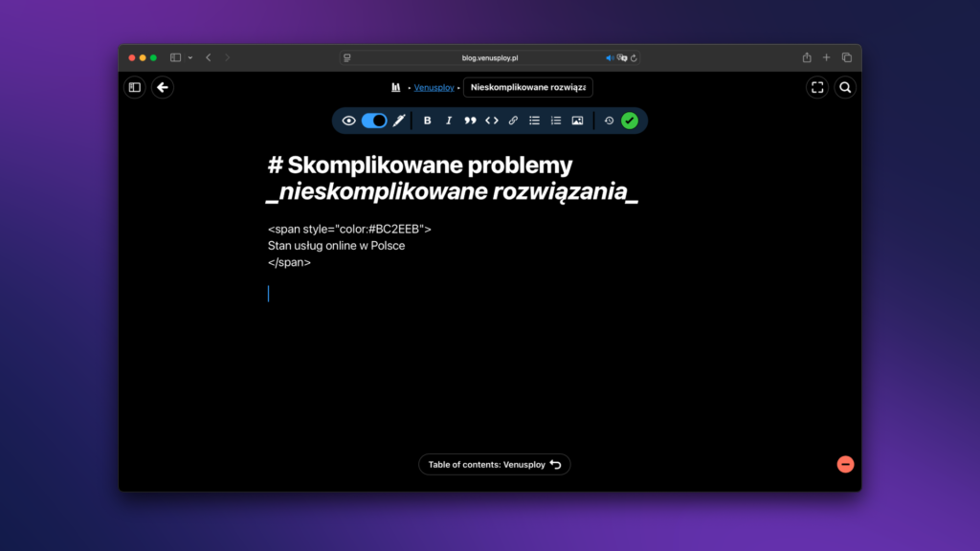The width and height of the screenshot is (980, 551).
Task: Enter fullscreen mode
Action: coord(817,88)
